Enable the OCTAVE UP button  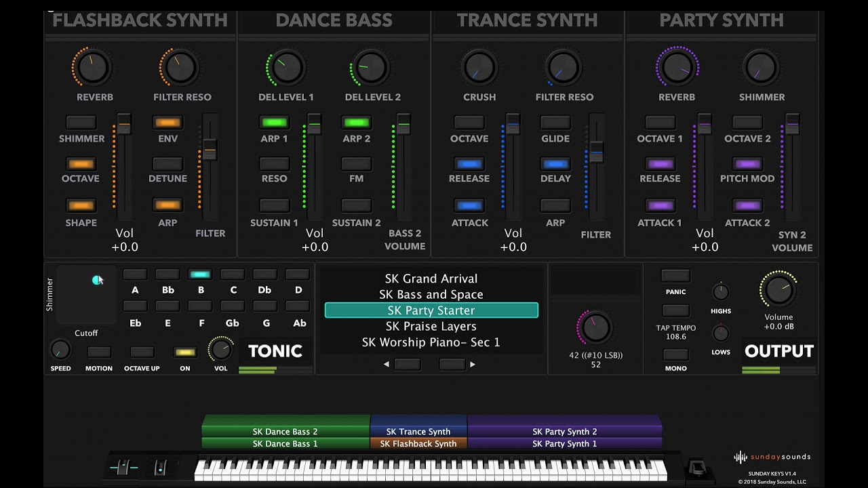pyautogui.click(x=142, y=352)
